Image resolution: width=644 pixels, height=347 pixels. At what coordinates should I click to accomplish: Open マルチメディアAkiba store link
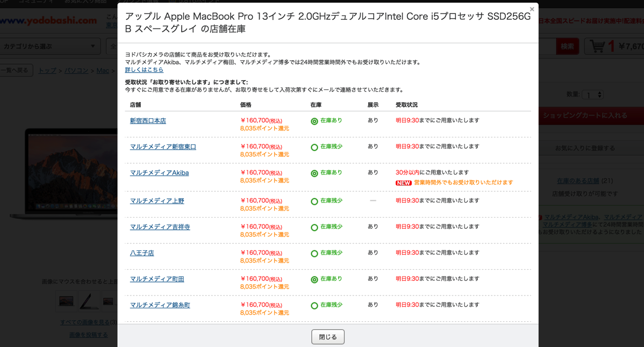(x=159, y=172)
